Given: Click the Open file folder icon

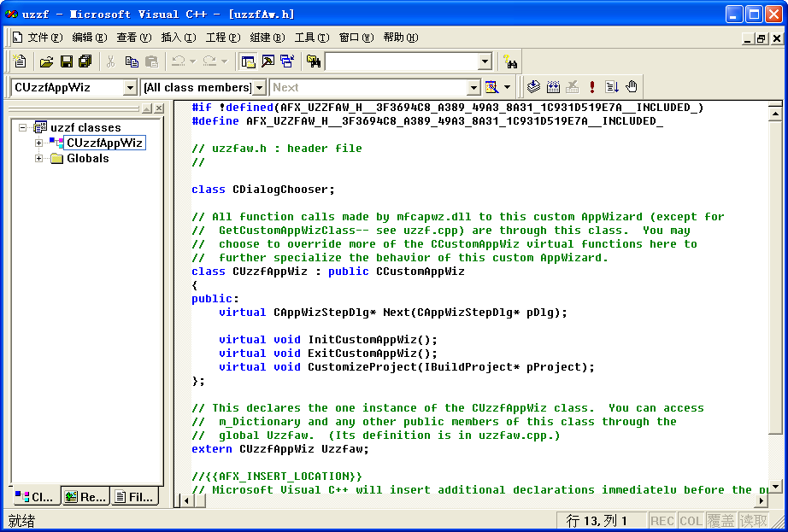Looking at the screenshot, I should (46, 61).
